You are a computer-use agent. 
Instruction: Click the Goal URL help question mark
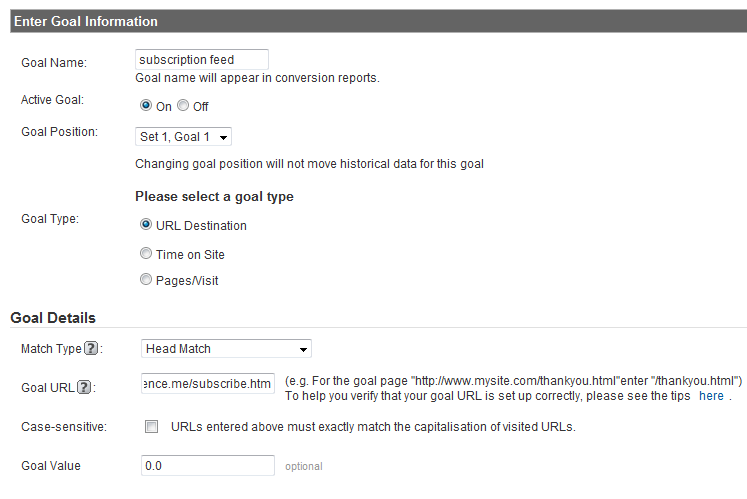84,387
